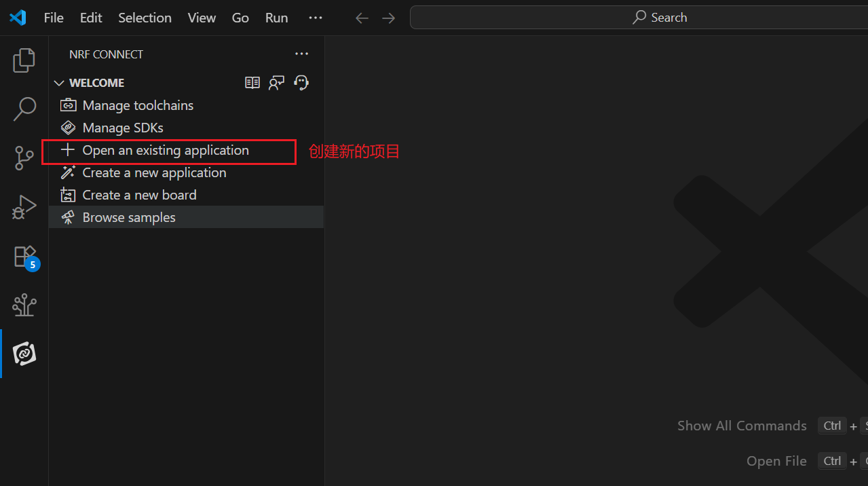Click the Search command center field

click(x=639, y=18)
